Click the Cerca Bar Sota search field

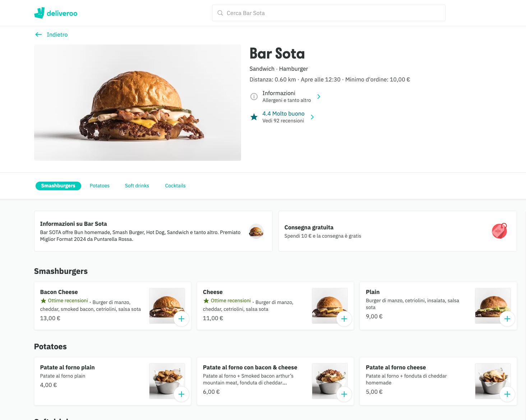pyautogui.click(x=329, y=13)
